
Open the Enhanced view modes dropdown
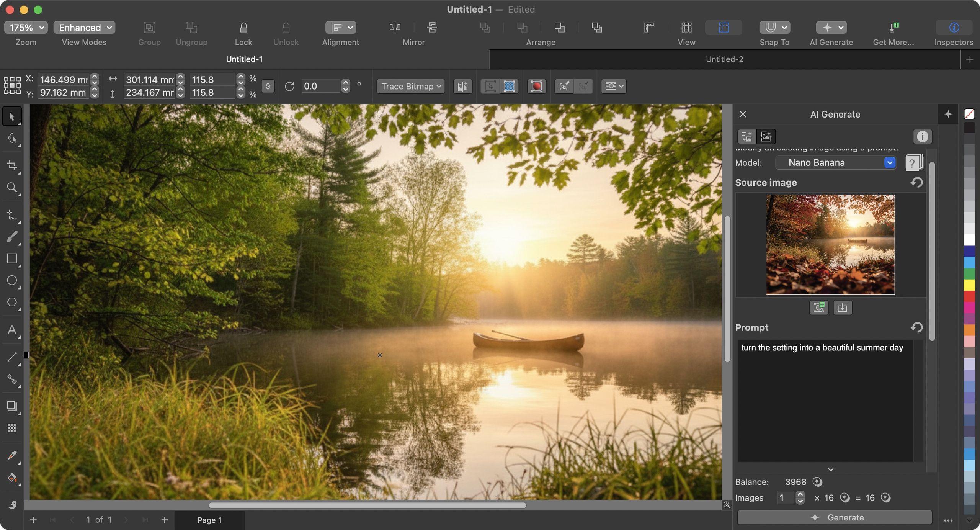(x=84, y=27)
